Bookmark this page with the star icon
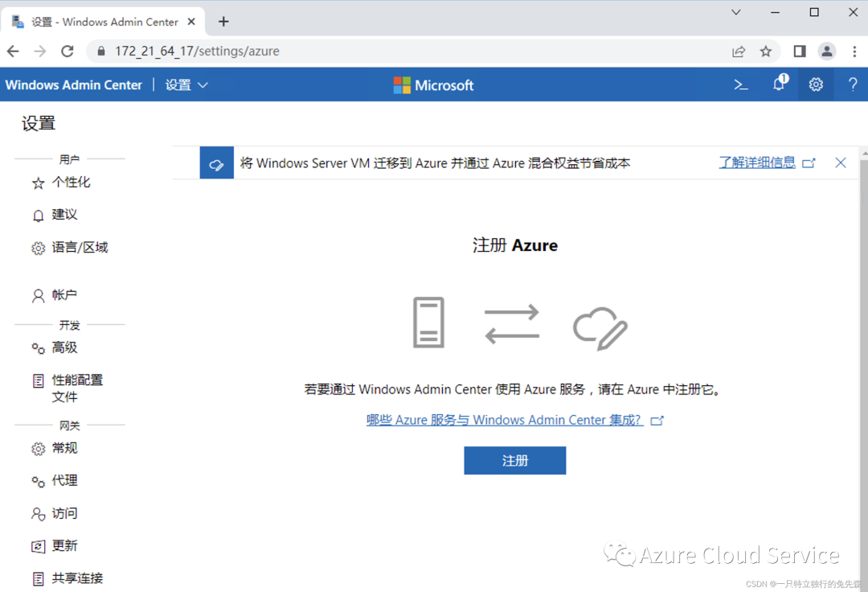Viewport: 868px width, 592px height. pyautogui.click(x=766, y=51)
